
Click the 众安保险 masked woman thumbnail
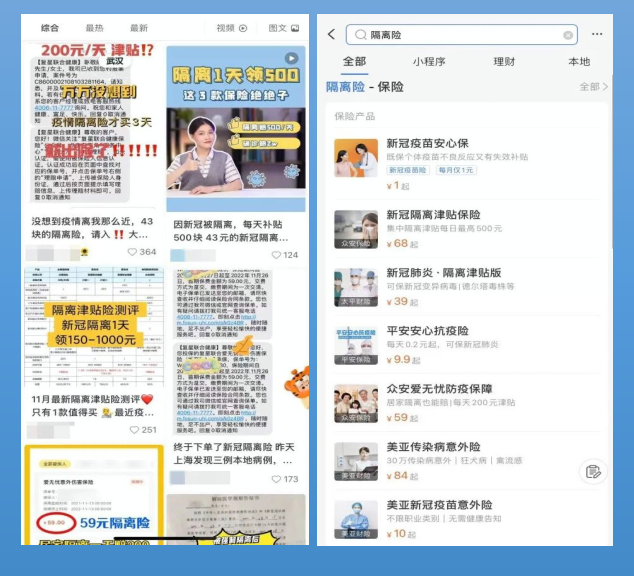356,229
